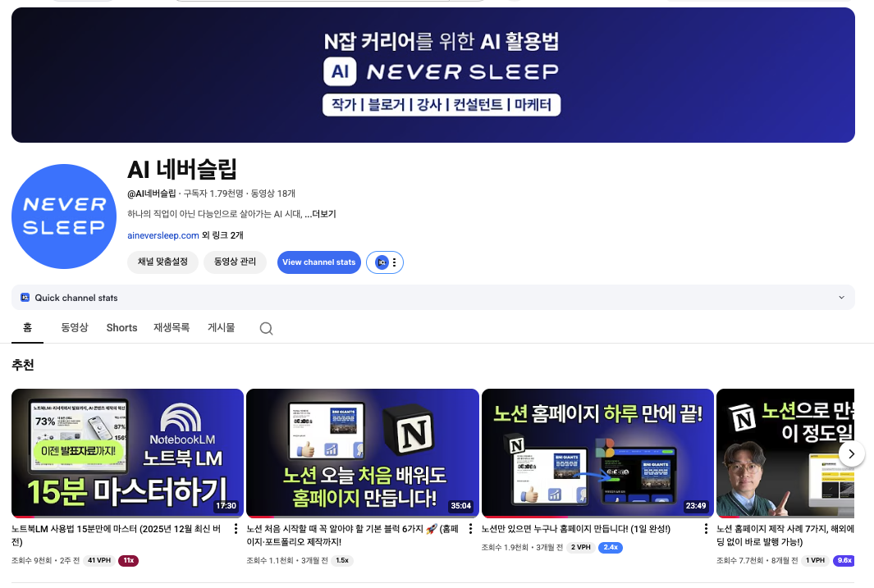Open the three-dot menu beside View channel stats
The width and height of the screenshot is (874, 588).
395,262
